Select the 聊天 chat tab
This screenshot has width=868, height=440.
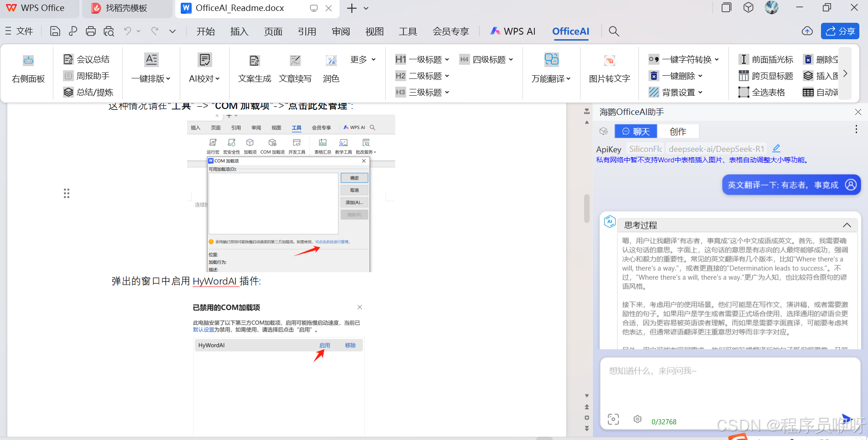click(x=636, y=131)
